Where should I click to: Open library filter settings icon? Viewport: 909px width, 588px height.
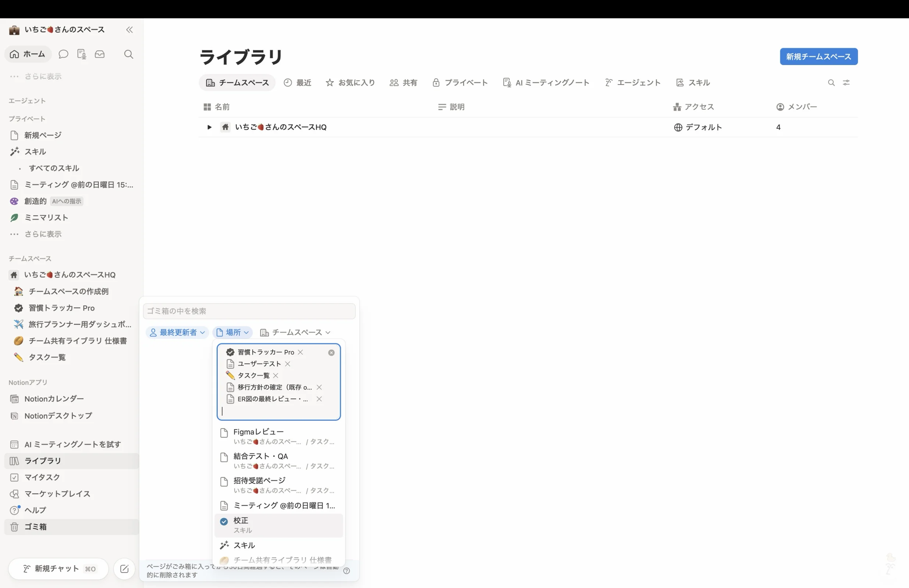tap(846, 82)
